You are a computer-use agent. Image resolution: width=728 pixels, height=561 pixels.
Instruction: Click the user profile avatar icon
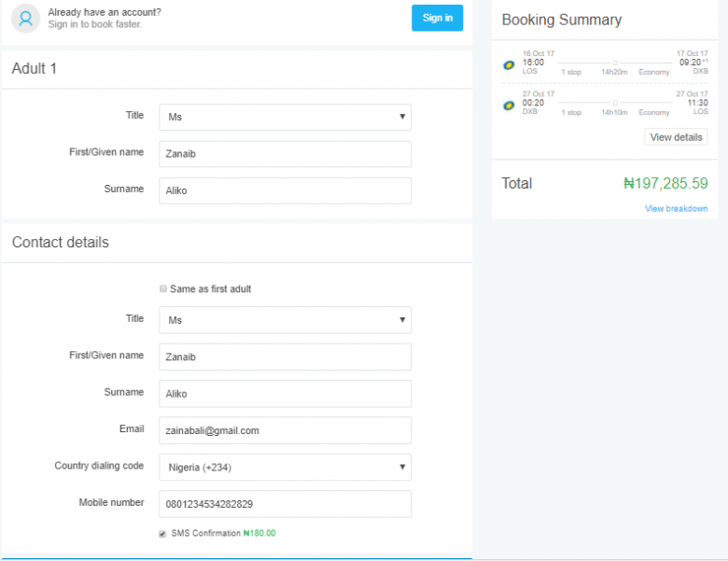coord(25,18)
